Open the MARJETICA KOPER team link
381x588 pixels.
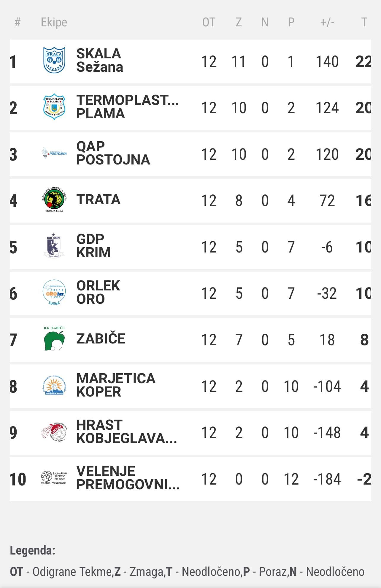(x=116, y=385)
